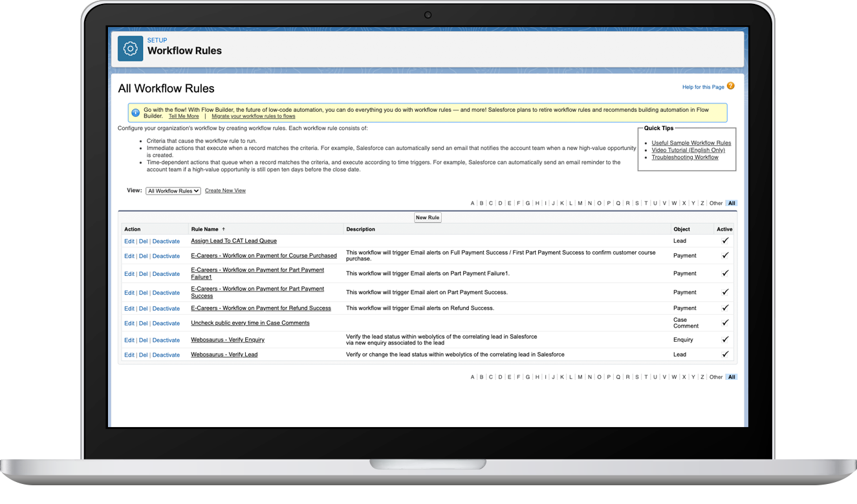Screen dimensions: 857x504
Task: Click the Active checkmark for Uncheck public every time in Case Comments
Action: click(725, 322)
